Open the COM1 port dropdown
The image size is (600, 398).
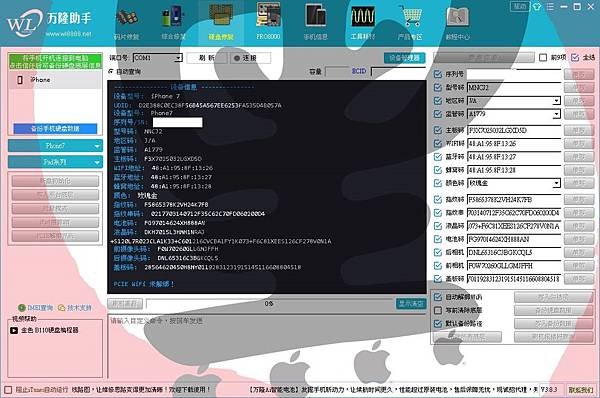(158, 58)
